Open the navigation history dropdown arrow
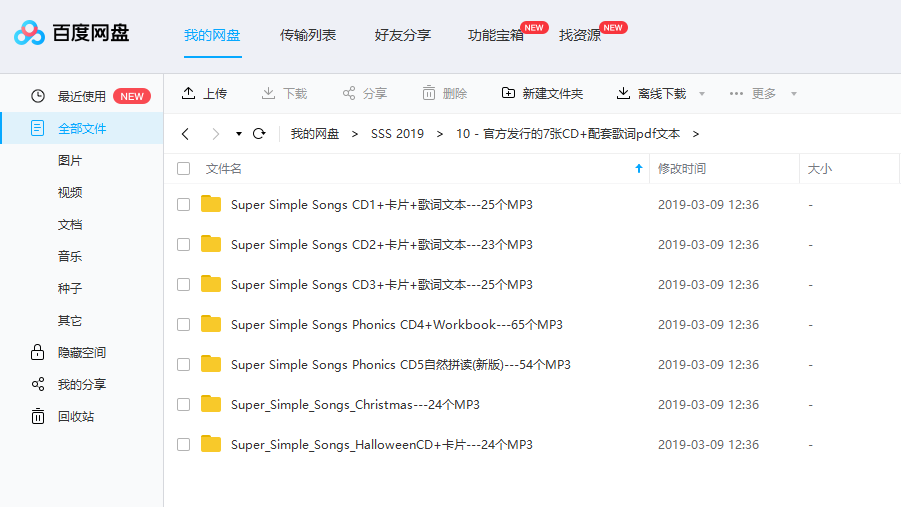Image resolution: width=901 pixels, height=507 pixels. 238,134
